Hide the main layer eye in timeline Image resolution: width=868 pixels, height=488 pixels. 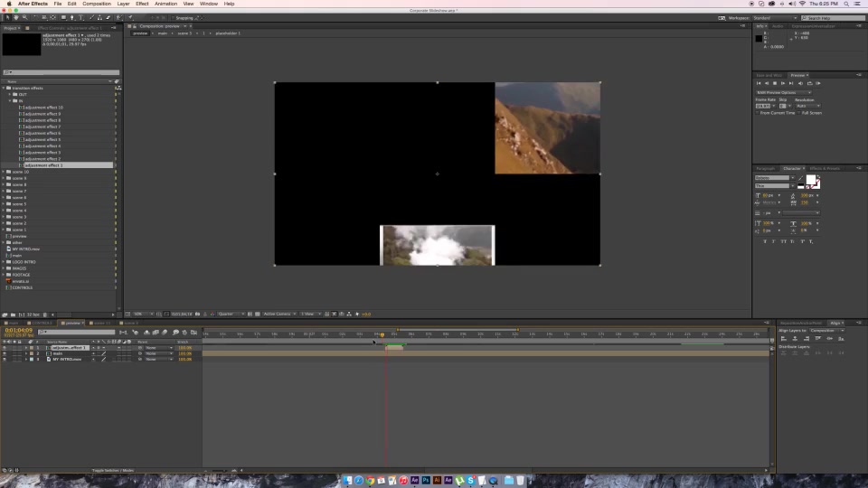tap(5, 353)
